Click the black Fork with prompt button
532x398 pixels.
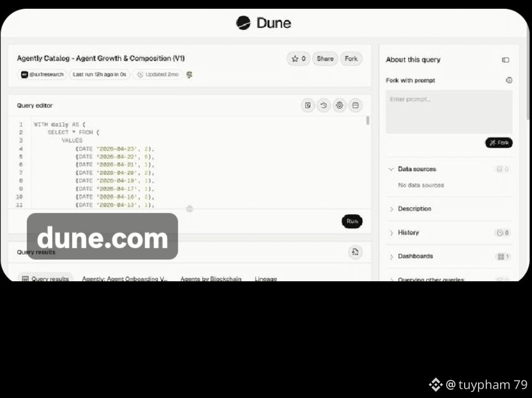point(499,142)
